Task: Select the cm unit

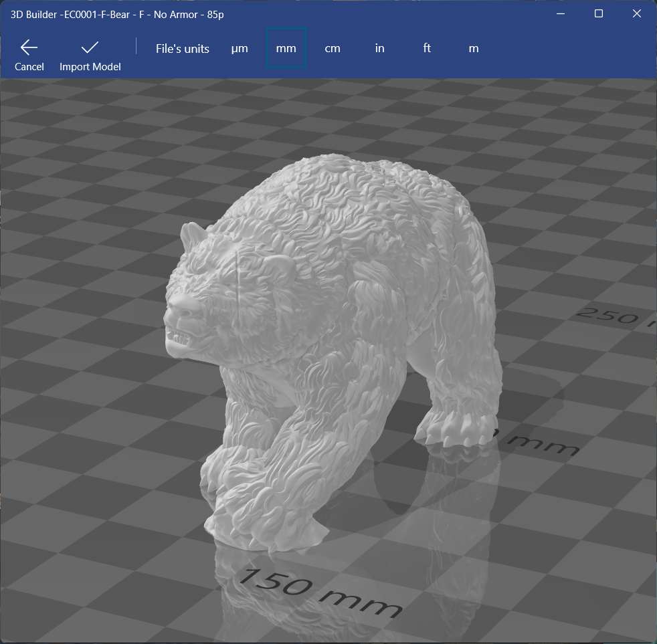Action: (333, 49)
